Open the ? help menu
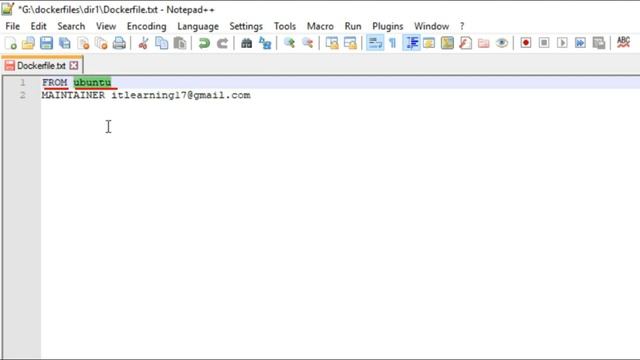This screenshot has width=640, height=360. pyautogui.click(x=462, y=26)
